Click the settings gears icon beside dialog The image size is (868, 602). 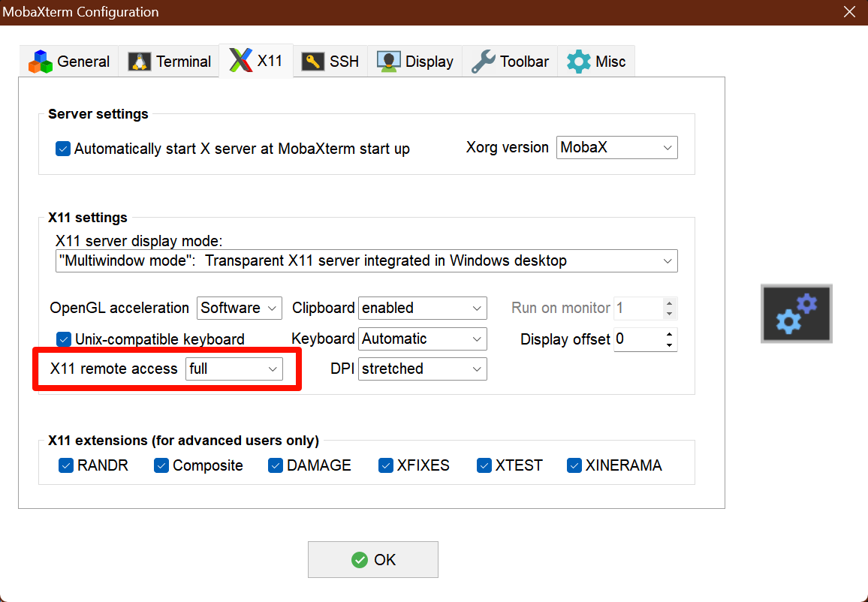point(796,313)
